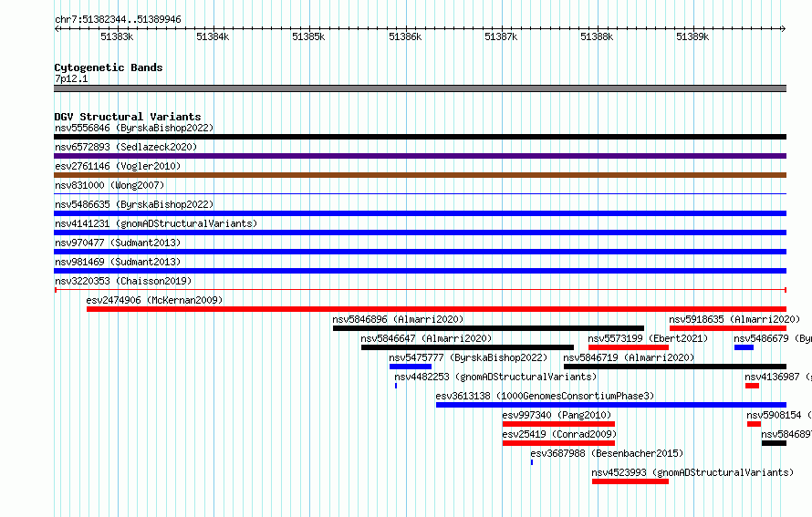Click the blue nsv5475777 variant bar

pos(411,367)
